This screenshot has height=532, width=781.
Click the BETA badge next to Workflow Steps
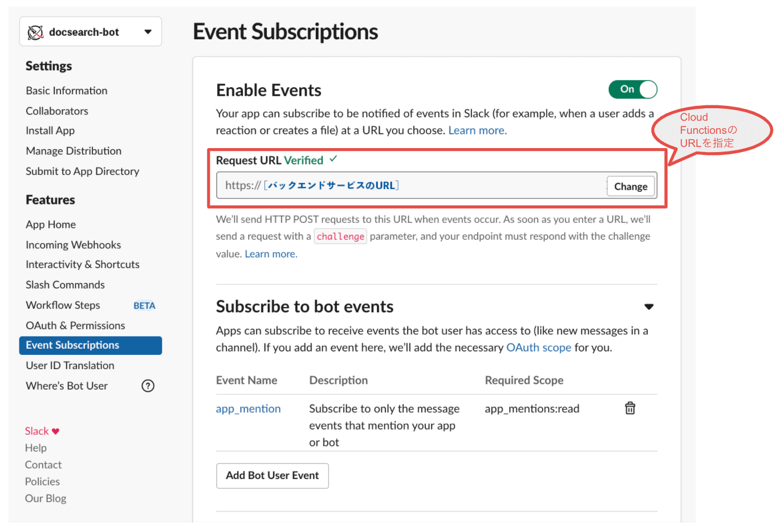[x=144, y=306]
